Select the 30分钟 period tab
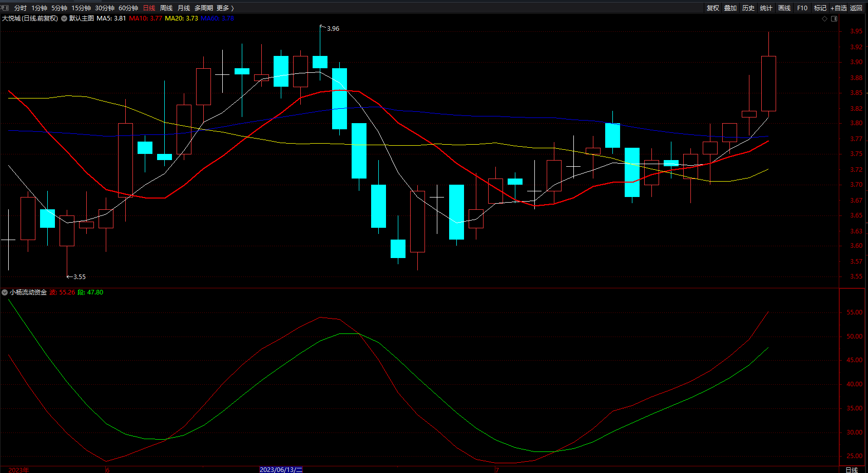Viewport: 868px width, 473px height. [105, 8]
